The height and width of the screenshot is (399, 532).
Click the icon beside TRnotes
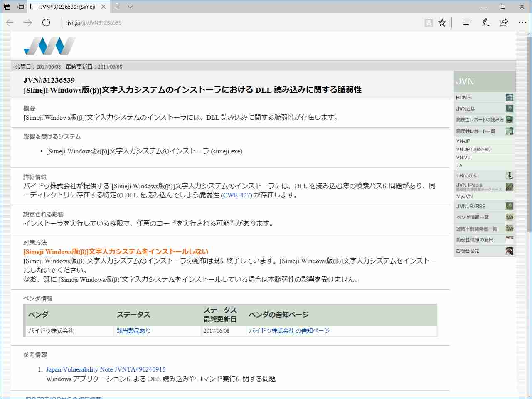[x=510, y=175]
